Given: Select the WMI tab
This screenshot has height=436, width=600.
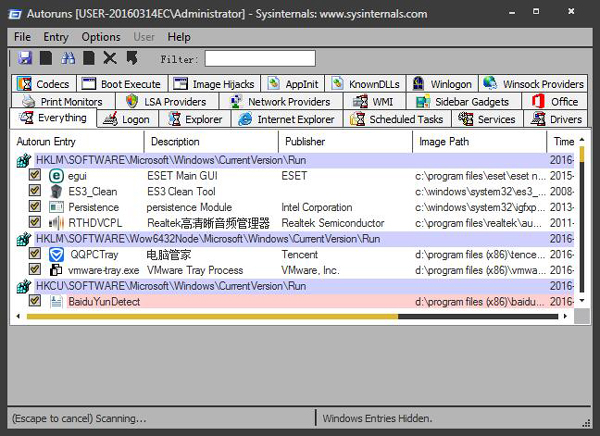Looking at the screenshot, I should [x=373, y=101].
